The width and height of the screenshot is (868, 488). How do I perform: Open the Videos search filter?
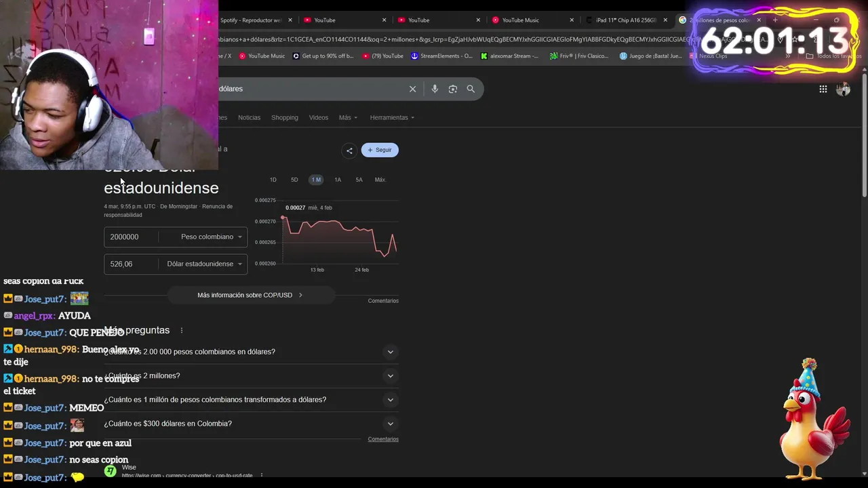(x=319, y=117)
